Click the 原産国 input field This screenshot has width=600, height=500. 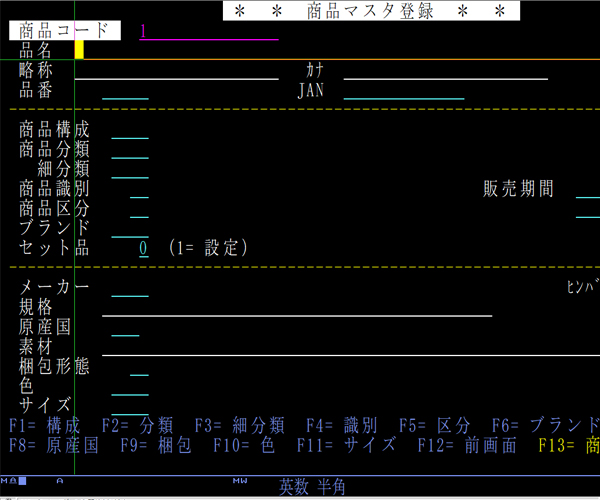[125, 328]
